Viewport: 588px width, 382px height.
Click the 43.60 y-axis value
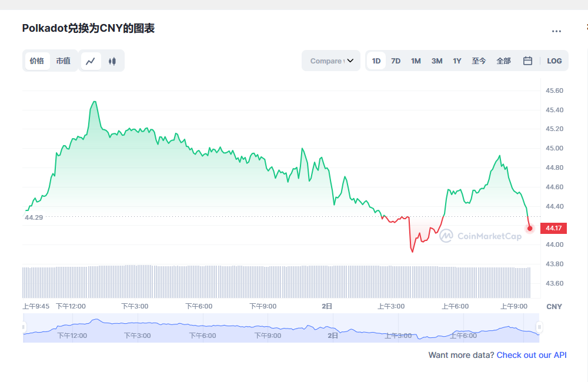point(554,283)
